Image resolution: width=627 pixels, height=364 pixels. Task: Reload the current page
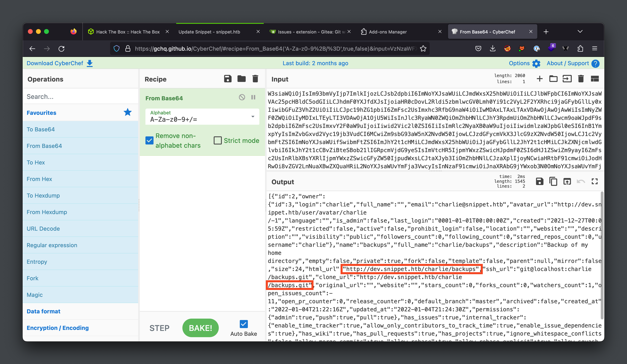(61, 48)
